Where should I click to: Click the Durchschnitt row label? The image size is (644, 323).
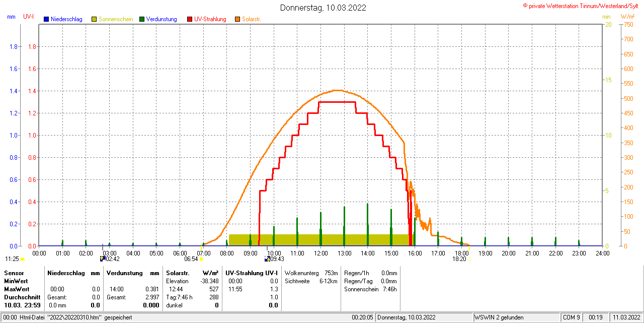(22, 297)
